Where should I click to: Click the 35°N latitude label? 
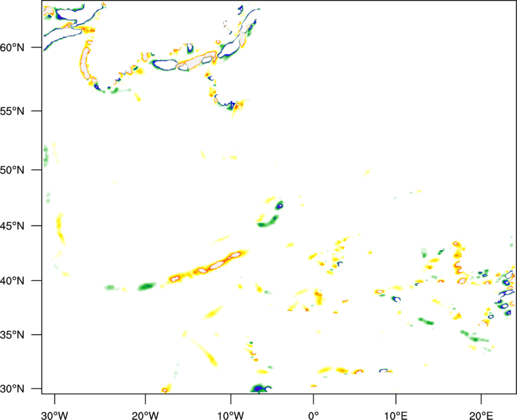coord(12,335)
